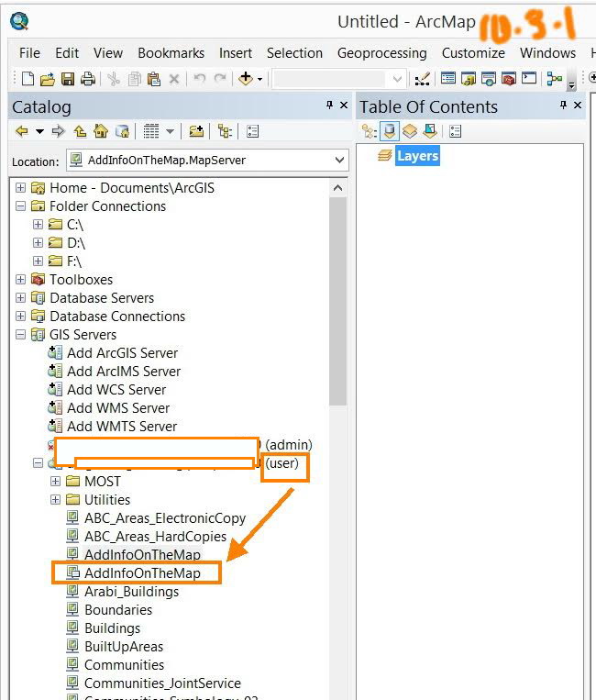This screenshot has height=700, width=596.
Task: Click the Save icon in the toolbar
Action: click(68, 80)
